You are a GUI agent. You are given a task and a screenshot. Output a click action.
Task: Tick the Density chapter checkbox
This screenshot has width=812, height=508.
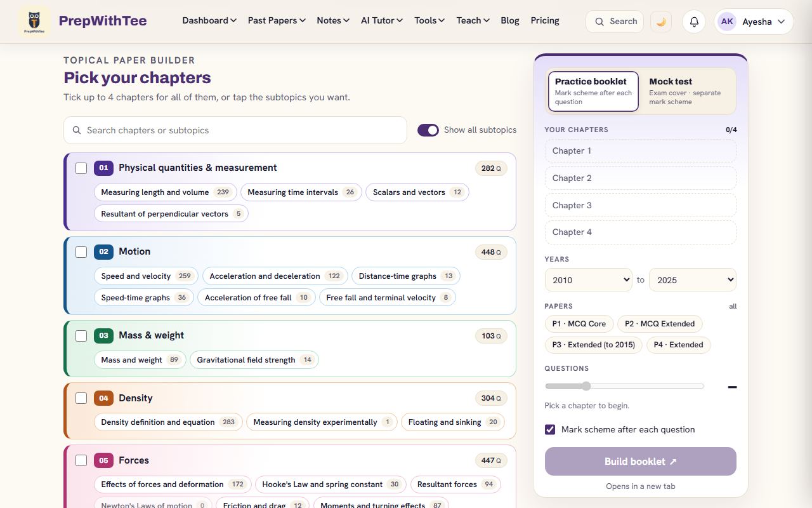[x=81, y=398]
